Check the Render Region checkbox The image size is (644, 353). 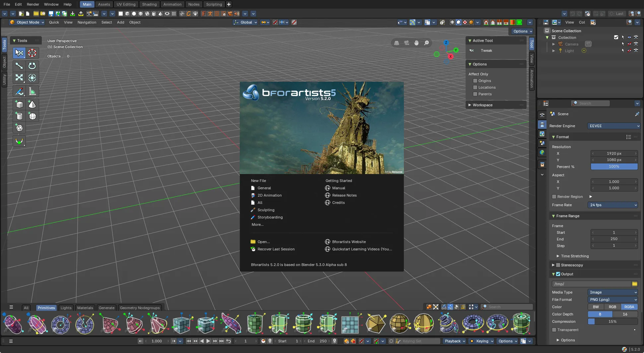point(554,197)
